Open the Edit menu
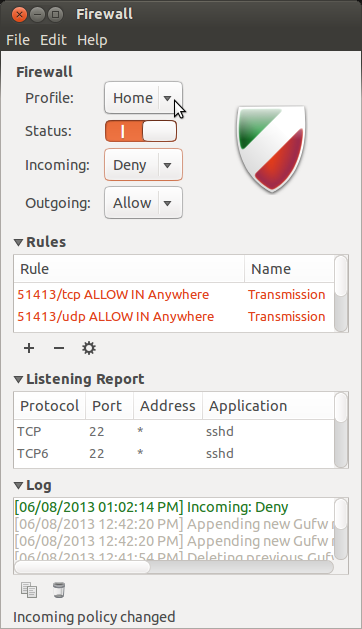The image size is (362, 629). point(53,40)
